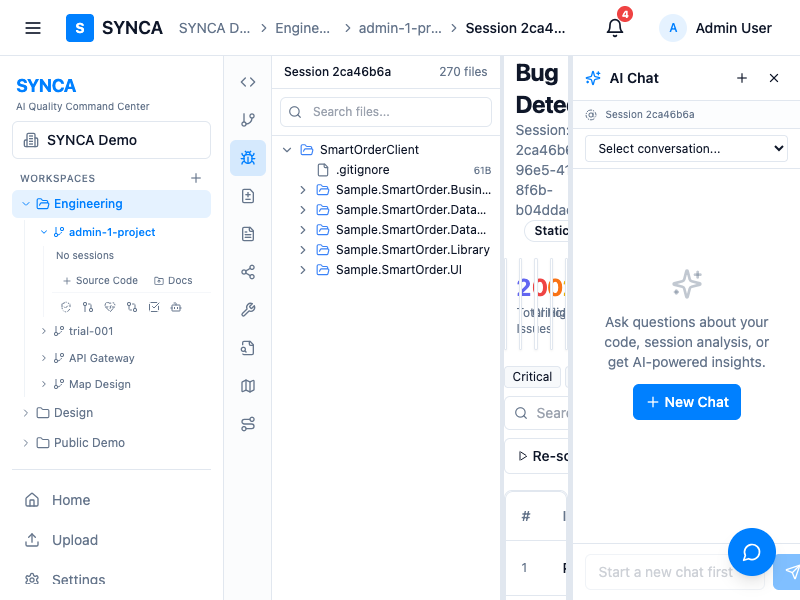Image resolution: width=800 pixels, height=600 pixels.
Task: Open the map icon in the toolbar
Action: (248, 386)
